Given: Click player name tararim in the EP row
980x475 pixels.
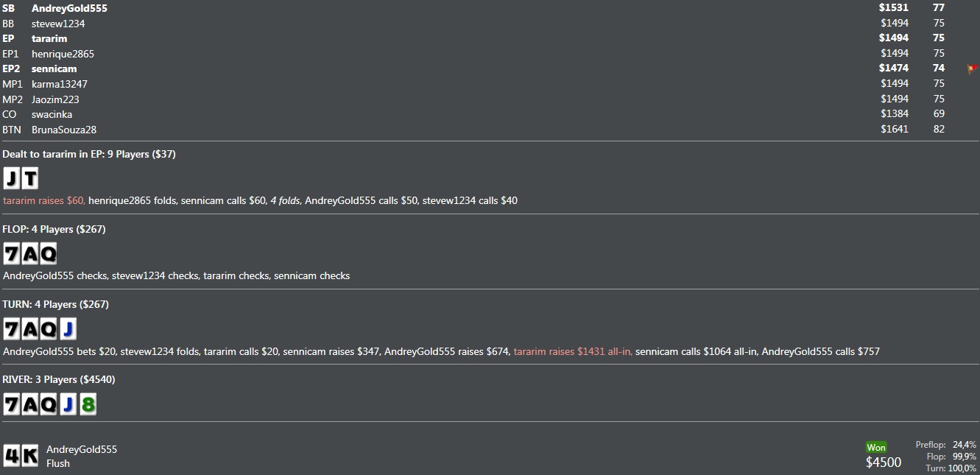Looking at the screenshot, I should click(49, 38).
